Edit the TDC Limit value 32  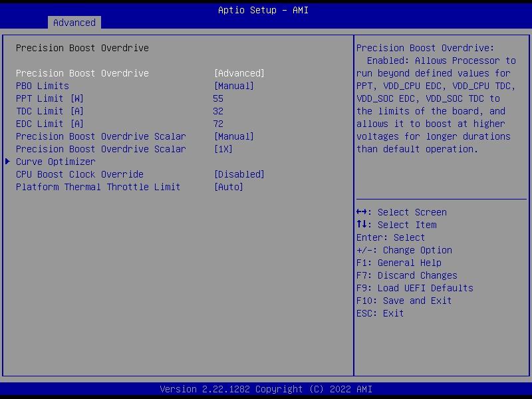click(x=218, y=111)
